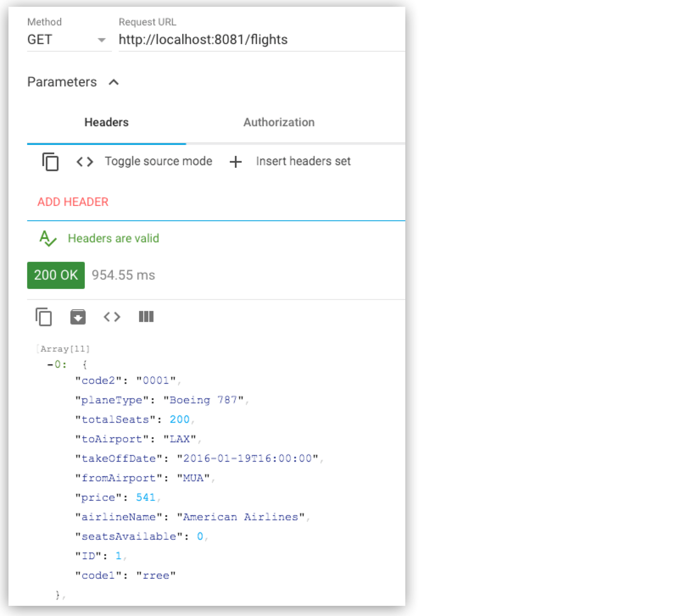Select the source mode angle brackets icon

tap(84, 162)
